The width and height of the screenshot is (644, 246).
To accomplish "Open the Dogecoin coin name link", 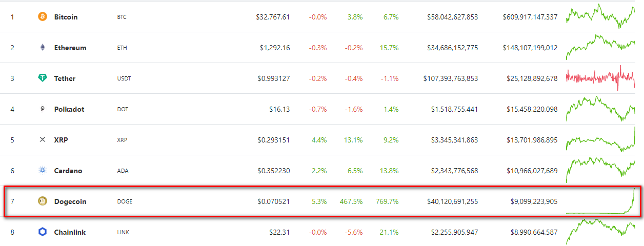I will click(x=70, y=201).
